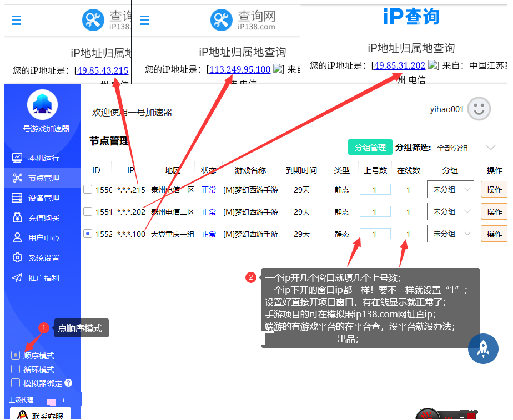The image size is (513, 420).
Task: Open 分组筛选 全部分组 dropdown
Action: pos(466,148)
